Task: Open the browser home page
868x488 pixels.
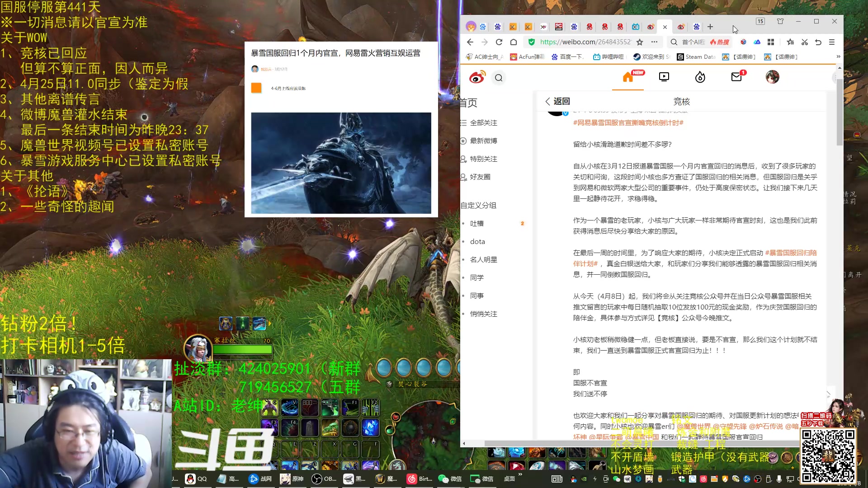Action: [x=514, y=42]
